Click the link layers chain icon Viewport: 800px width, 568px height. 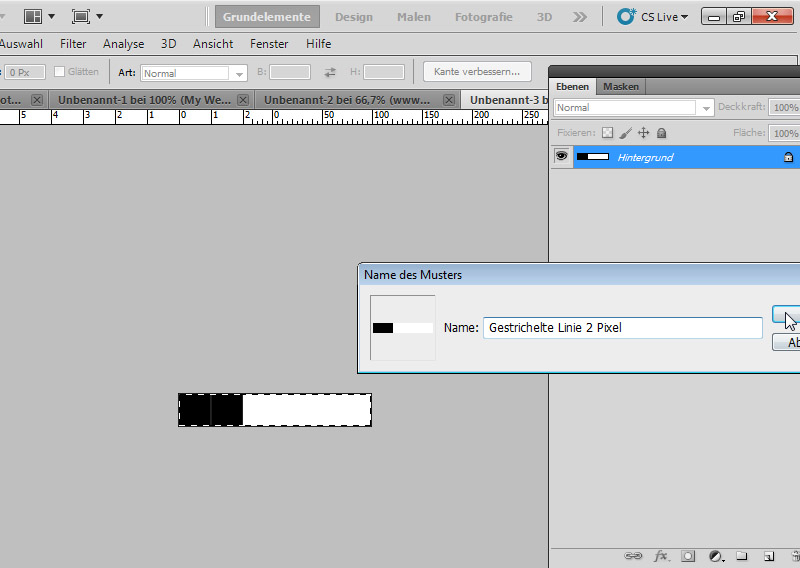pyautogui.click(x=632, y=556)
